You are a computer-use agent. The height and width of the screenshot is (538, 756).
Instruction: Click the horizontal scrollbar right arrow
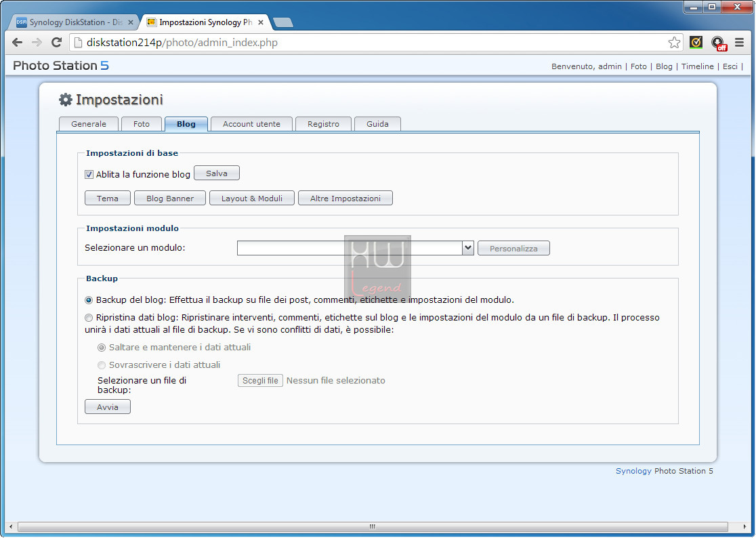[x=744, y=526]
